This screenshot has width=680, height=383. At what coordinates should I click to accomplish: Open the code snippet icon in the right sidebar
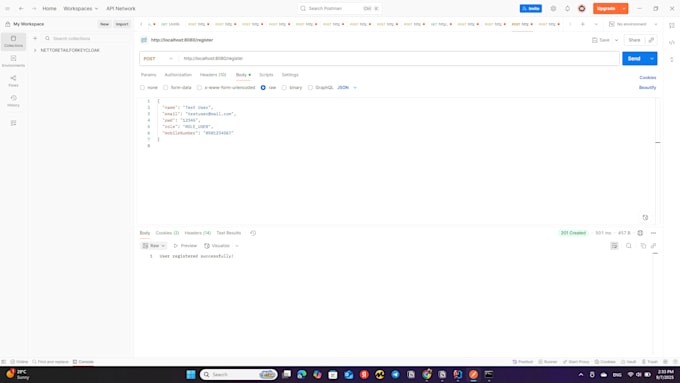coord(672,43)
